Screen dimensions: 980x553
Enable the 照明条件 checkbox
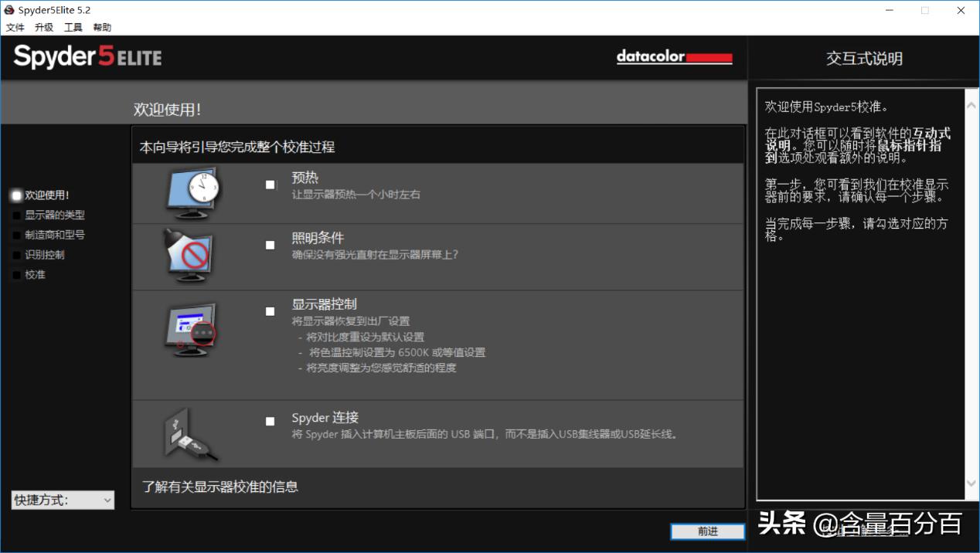(x=270, y=245)
